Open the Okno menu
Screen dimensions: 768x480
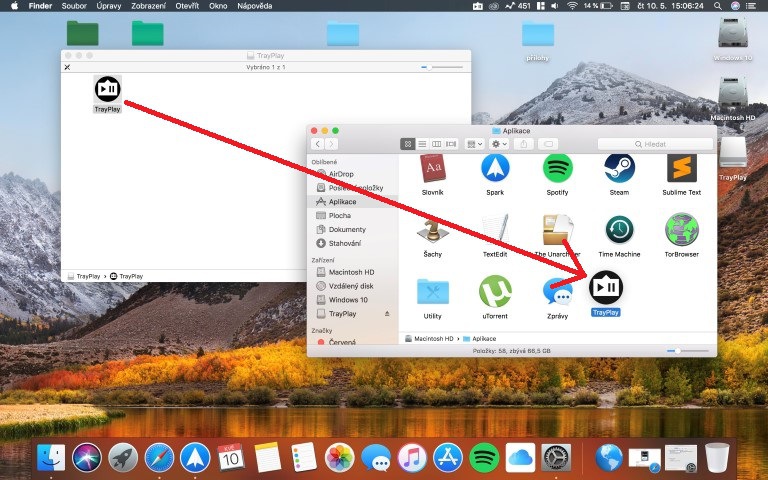pyautogui.click(x=218, y=6)
